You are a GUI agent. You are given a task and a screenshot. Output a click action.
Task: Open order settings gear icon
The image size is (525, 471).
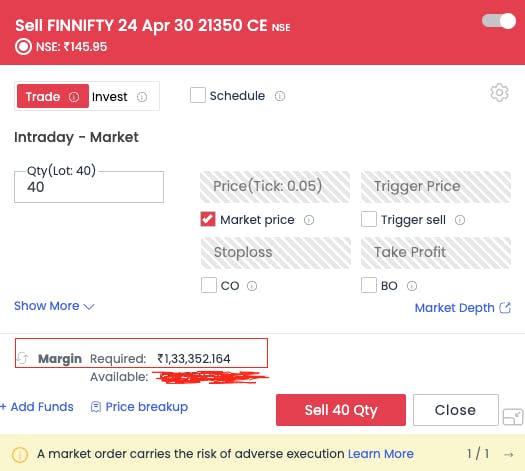pyautogui.click(x=499, y=93)
